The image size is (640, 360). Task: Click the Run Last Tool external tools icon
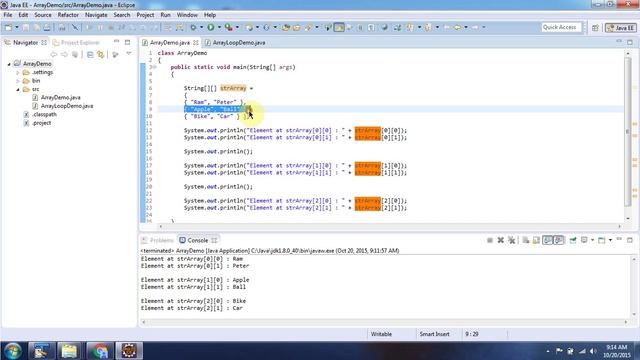point(229,27)
